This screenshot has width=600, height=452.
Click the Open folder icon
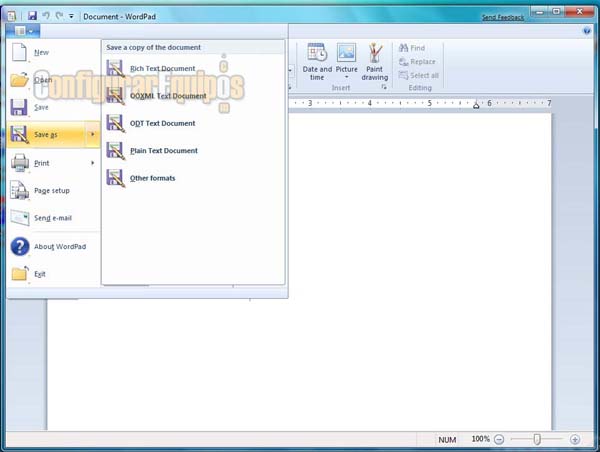click(19, 80)
